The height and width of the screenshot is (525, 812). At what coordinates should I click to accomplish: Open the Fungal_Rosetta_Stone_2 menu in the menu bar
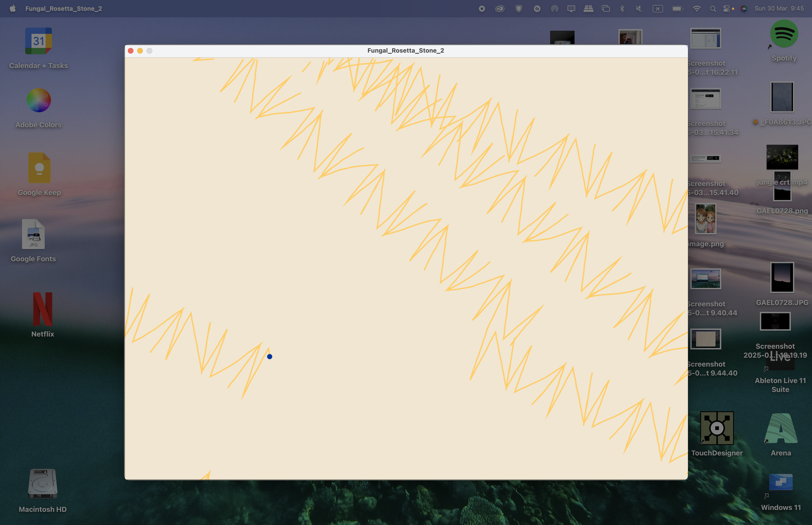64,8
